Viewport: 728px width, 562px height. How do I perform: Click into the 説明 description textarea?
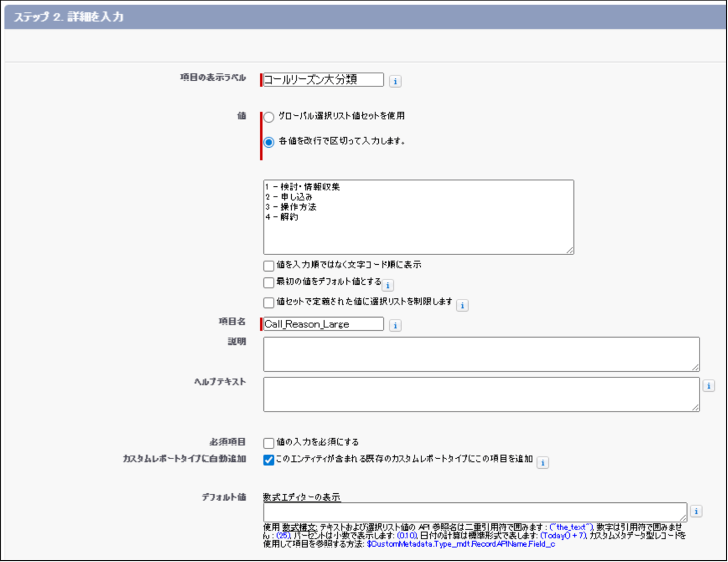(481, 354)
